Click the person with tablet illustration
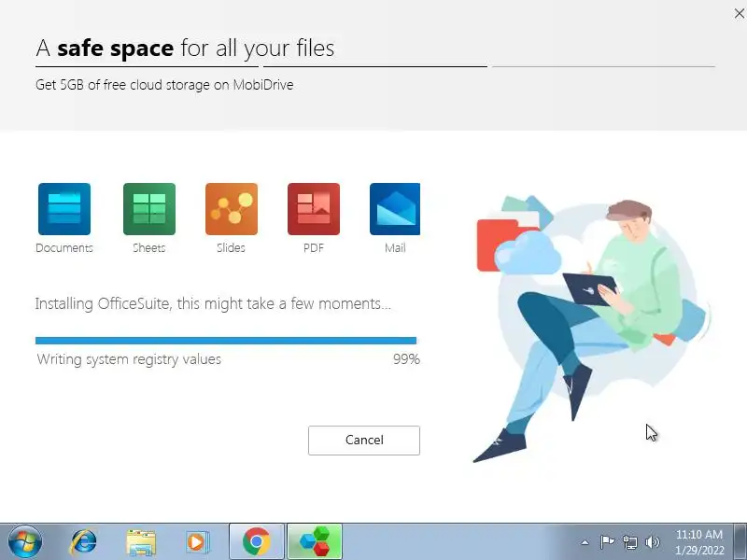 (593, 329)
